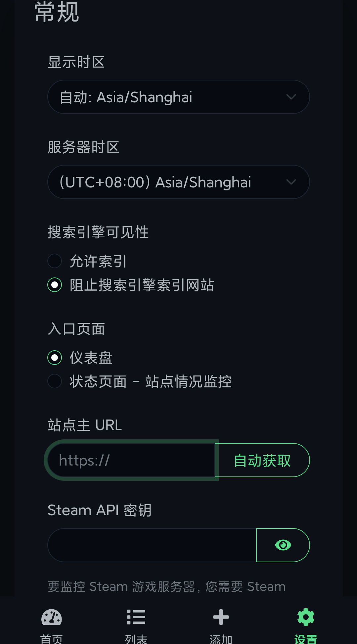This screenshot has width=357, height=644.
Task: Expand the 服务器时区 UTC+08:00 dropdown
Action: pos(179,182)
